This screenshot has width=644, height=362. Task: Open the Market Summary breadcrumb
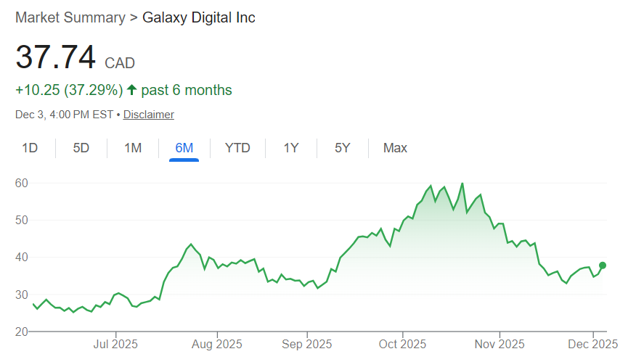(x=70, y=17)
